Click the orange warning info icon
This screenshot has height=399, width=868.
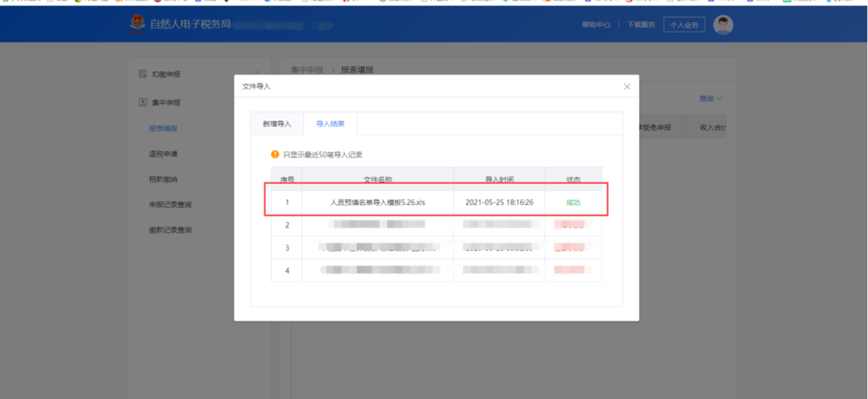[275, 155]
